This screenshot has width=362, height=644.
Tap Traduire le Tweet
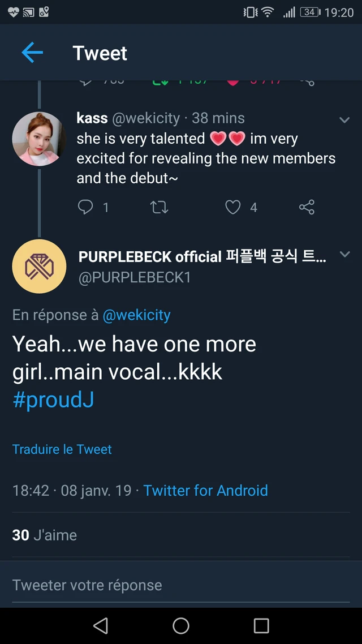(62, 449)
